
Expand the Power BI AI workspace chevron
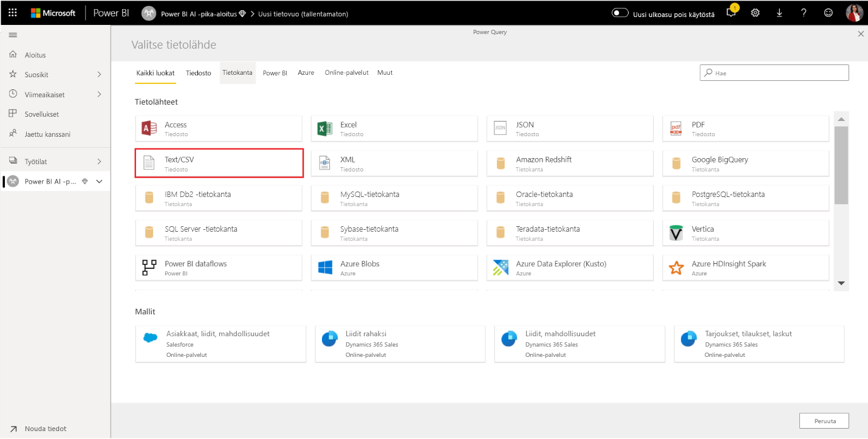[99, 181]
